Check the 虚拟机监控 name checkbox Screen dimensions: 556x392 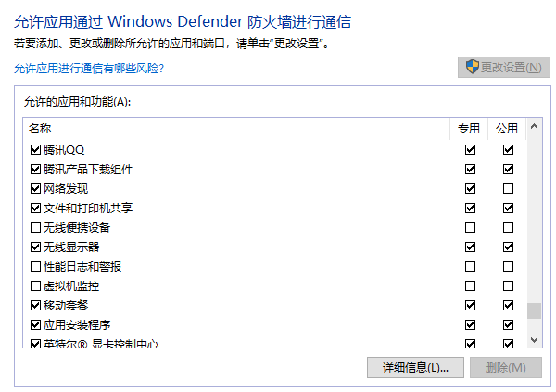[36, 286]
